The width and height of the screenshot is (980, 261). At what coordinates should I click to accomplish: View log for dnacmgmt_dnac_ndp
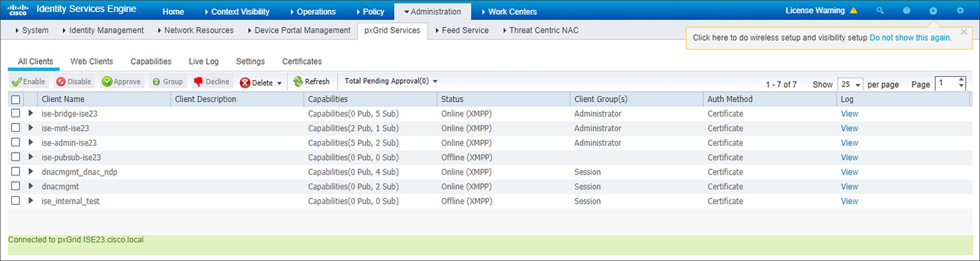849,172
